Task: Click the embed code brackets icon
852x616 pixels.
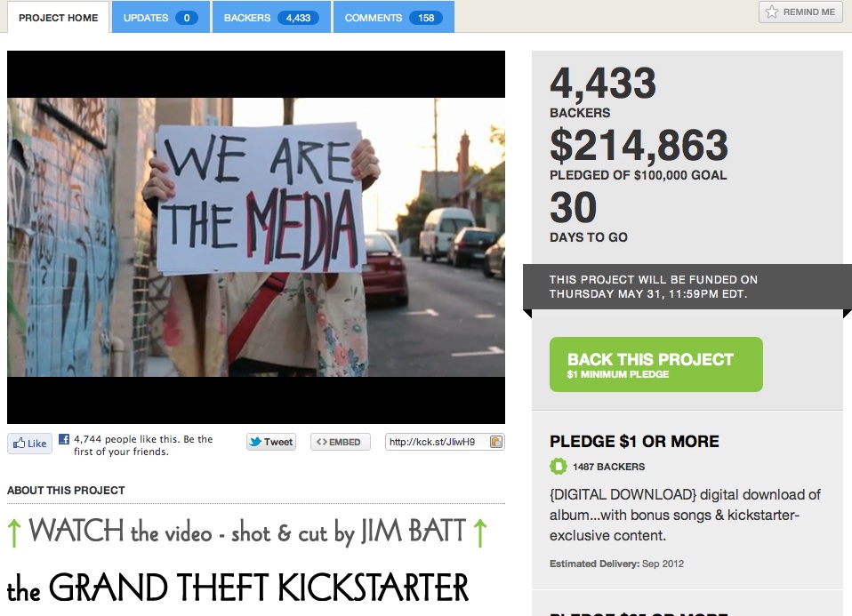Action: point(322,442)
